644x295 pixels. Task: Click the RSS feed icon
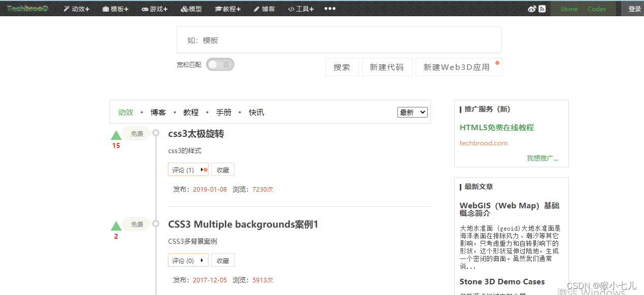[x=542, y=9]
